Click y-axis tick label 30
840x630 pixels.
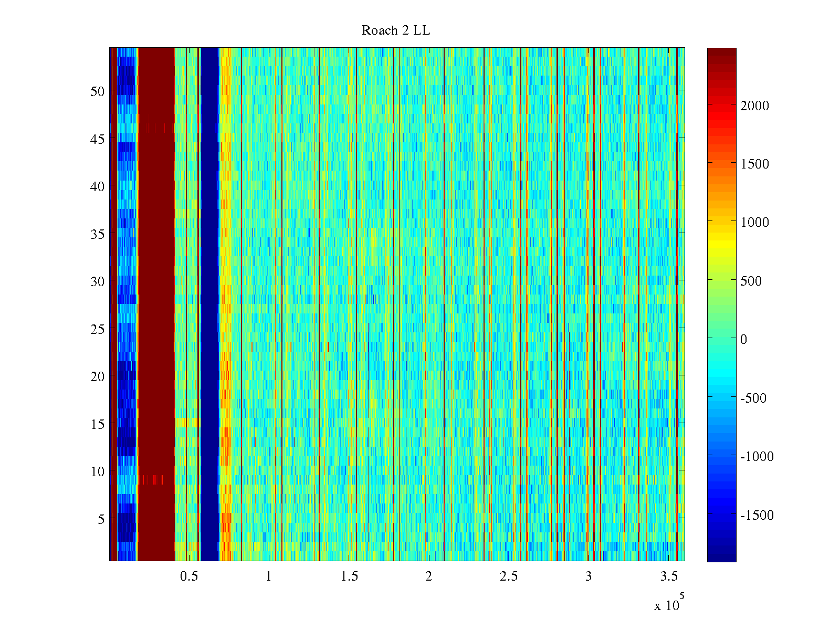point(98,281)
